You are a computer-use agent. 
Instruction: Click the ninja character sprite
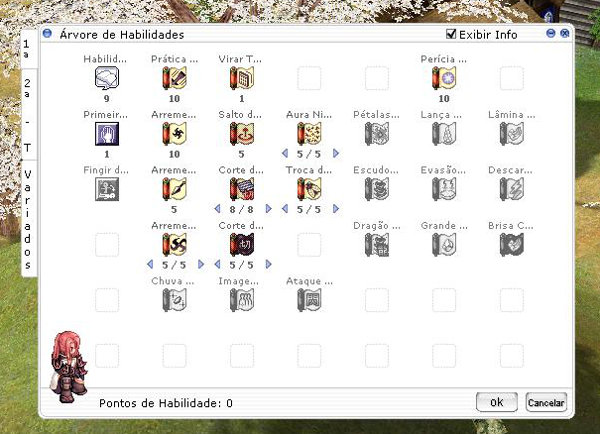coord(69,367)
